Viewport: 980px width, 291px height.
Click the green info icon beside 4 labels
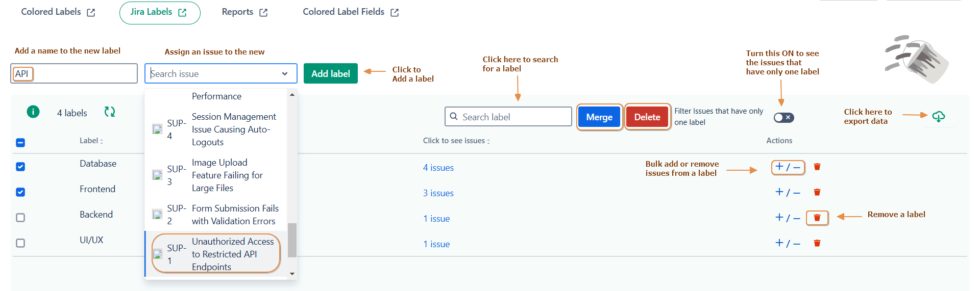click(33, 112)
